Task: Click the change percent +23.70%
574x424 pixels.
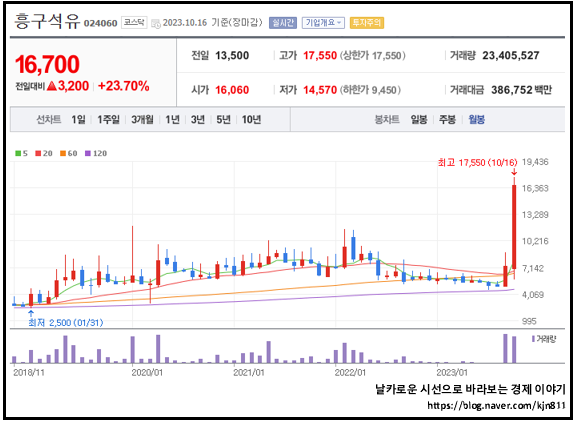Action: (124, 86)
